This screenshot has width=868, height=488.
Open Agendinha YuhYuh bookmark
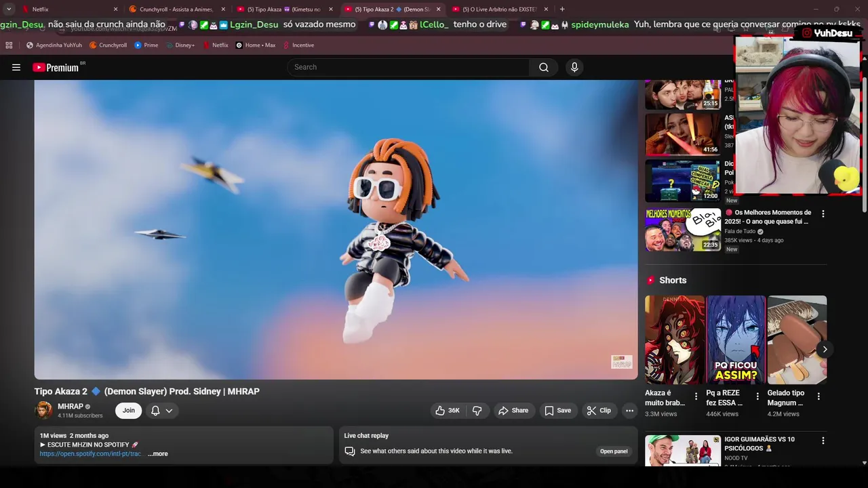coord(54,45)
